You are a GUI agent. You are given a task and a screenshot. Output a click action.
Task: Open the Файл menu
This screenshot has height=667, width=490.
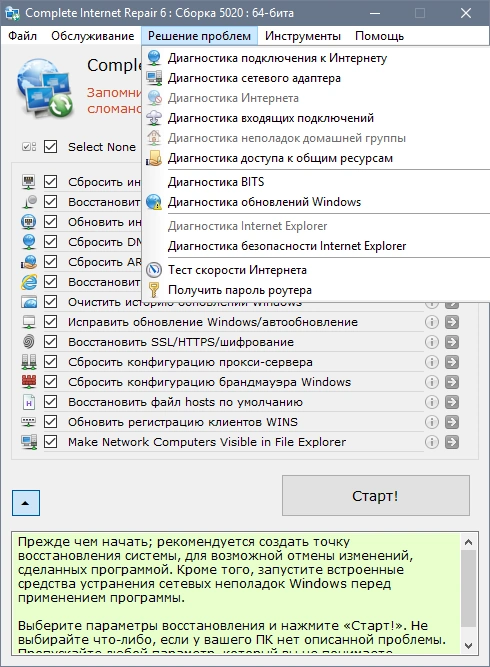pyautogui.click(x=23, y=36)
